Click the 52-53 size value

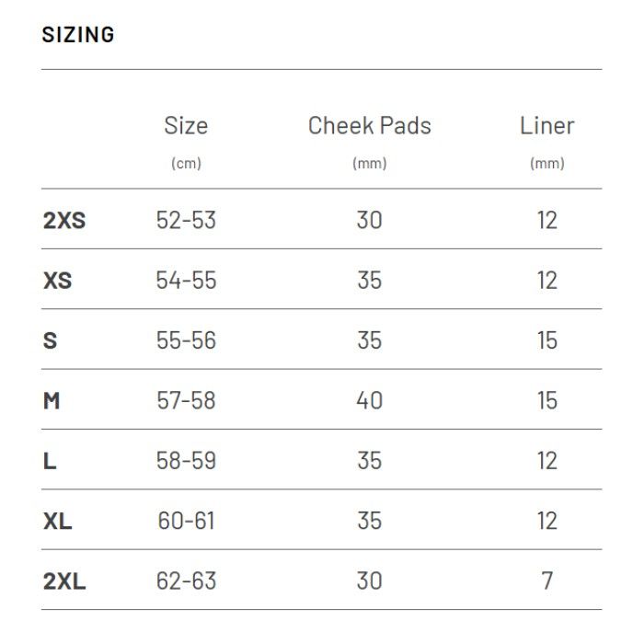[x=186, y=221]
